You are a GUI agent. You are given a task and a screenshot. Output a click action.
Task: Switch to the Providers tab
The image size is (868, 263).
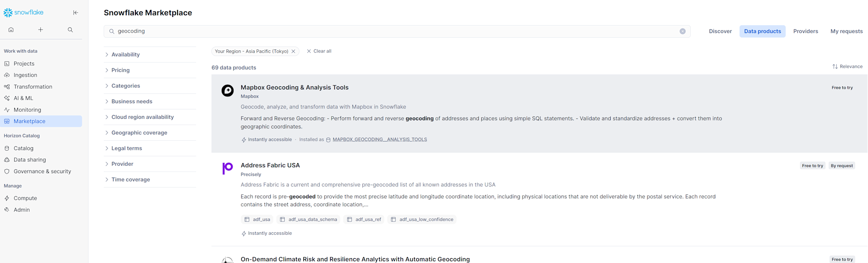[805, 31]
